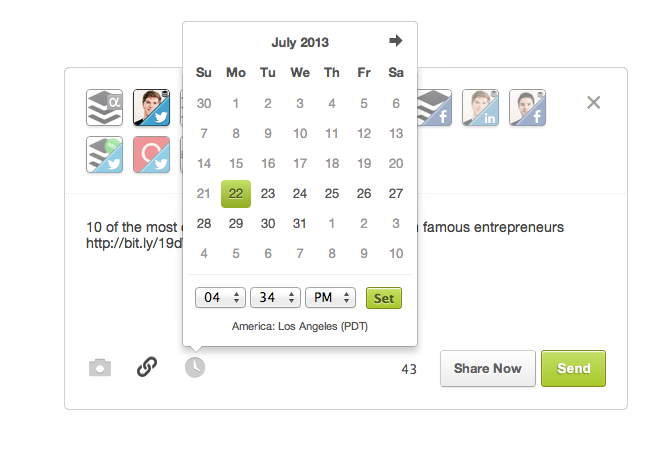
Task: Go to next month with arrow
Action: click(x=395, y=41)
